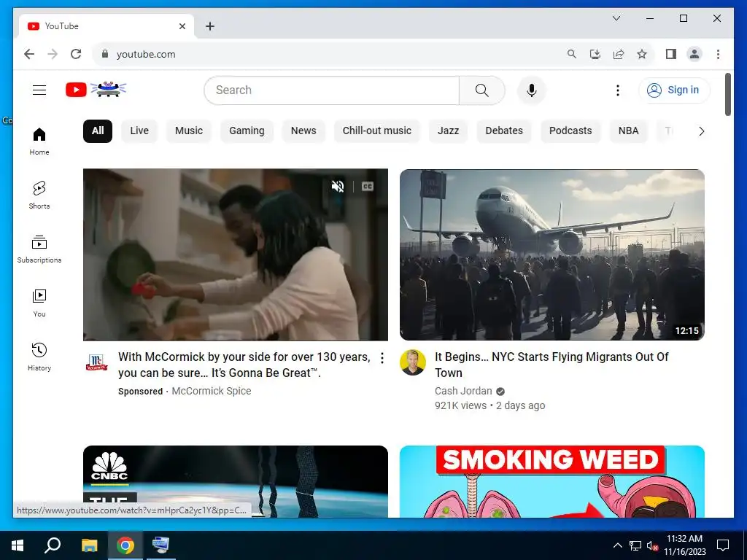Click the address bar zoom magnifier icon

pyautogui.click(x=572, y=54)
